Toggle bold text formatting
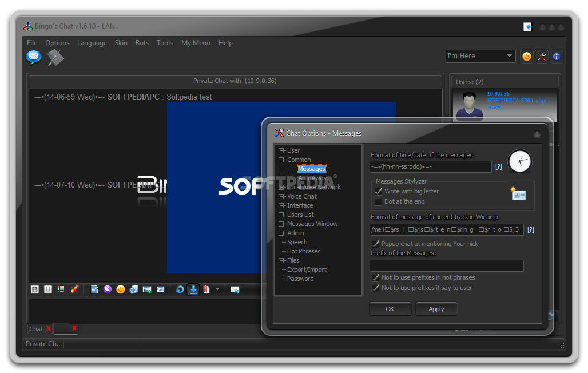The image size is (588, 373). coord(35,289)
